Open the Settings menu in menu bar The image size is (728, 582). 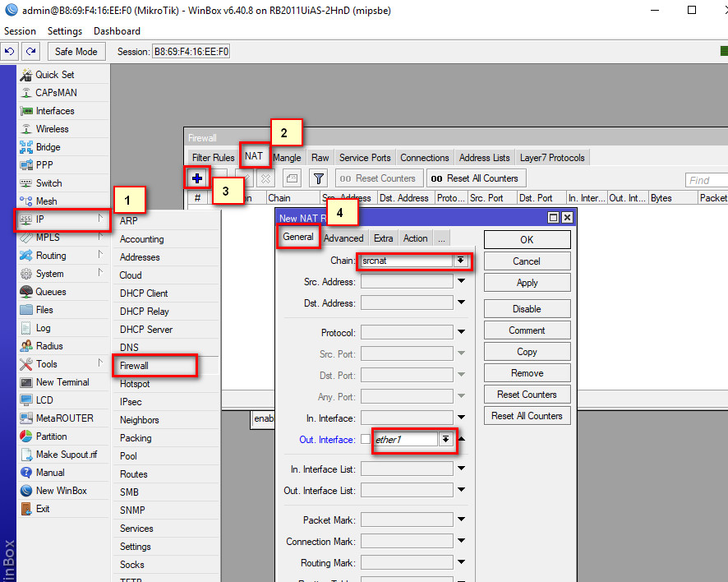pyautogui.click(x=65, y=31)
